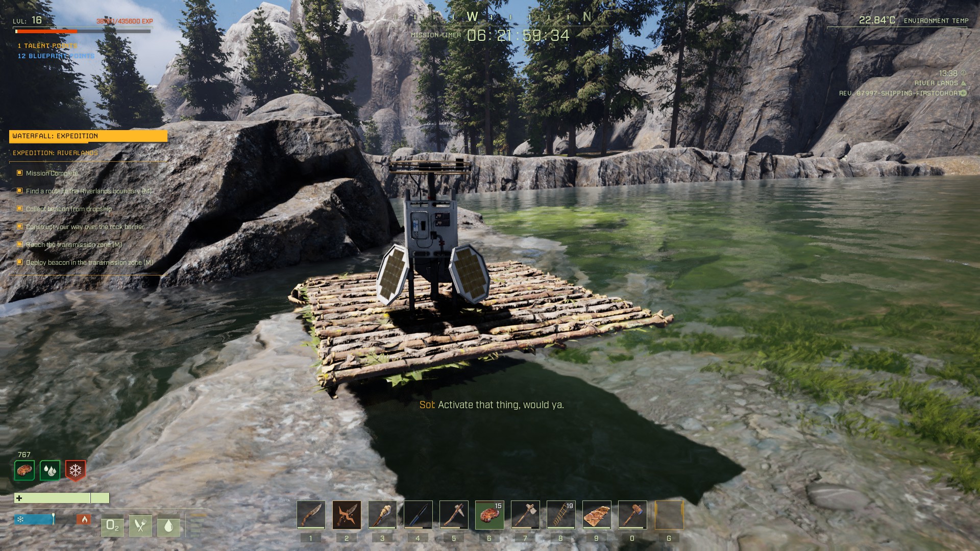Toggle the water status effect icon

coord(50,469)
